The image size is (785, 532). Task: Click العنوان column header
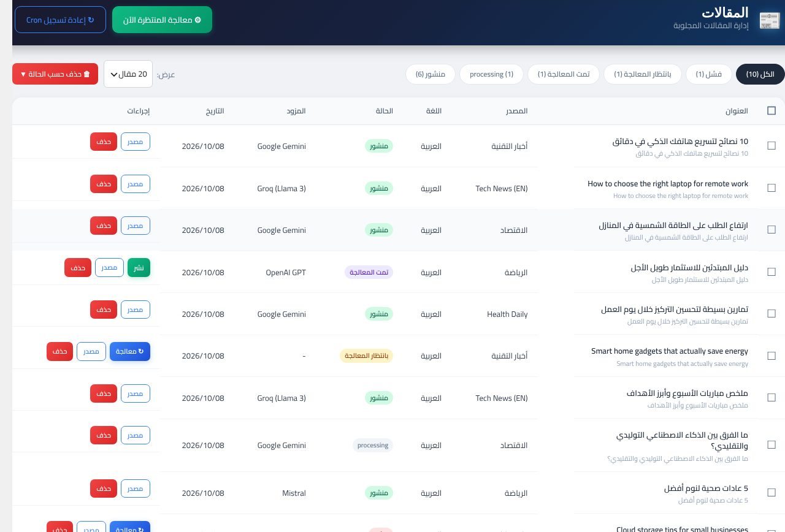pyautogui.click(x=737, y=111)
